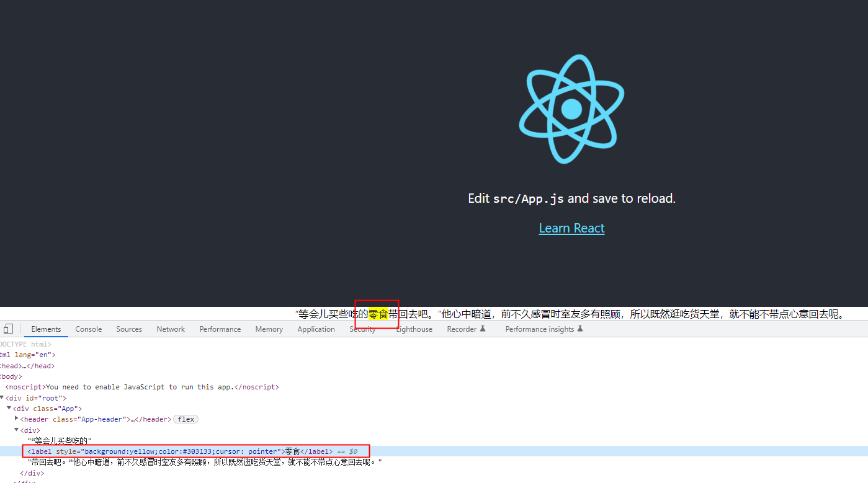Screen dimensions: 868x483
Task: Open the Performance insights tab
Action: point(540,329)
